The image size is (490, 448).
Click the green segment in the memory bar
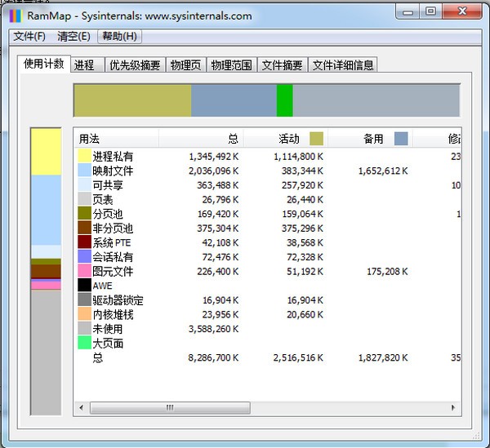click(284, 100)
